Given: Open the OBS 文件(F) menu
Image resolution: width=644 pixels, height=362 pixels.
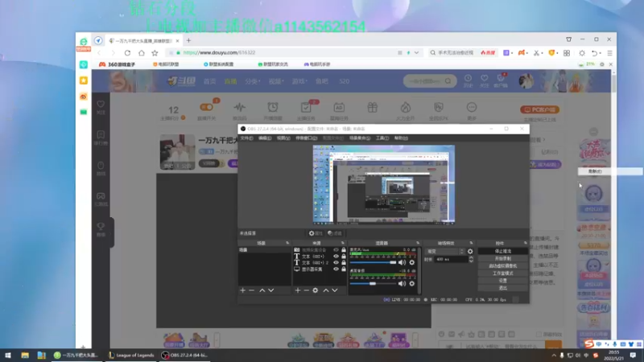Looking at the screenshot, I should tap(247, 138).
